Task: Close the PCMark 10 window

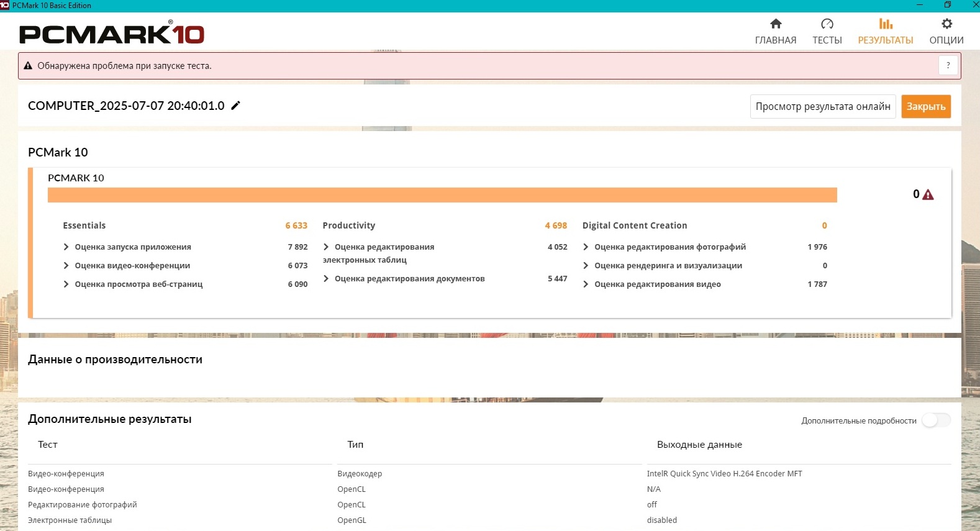Action: pyautogui.click(x=974, y=5)
